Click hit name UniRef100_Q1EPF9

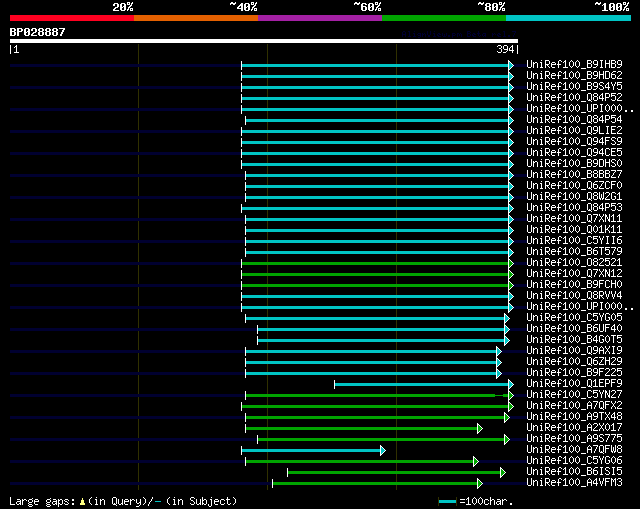click(574, 384)
